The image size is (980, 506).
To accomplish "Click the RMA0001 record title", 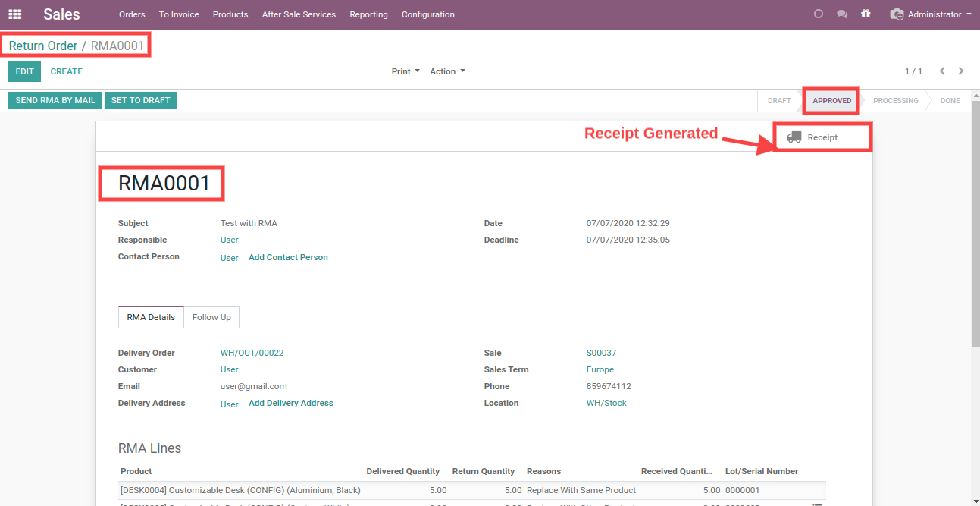I will (164, 183).
